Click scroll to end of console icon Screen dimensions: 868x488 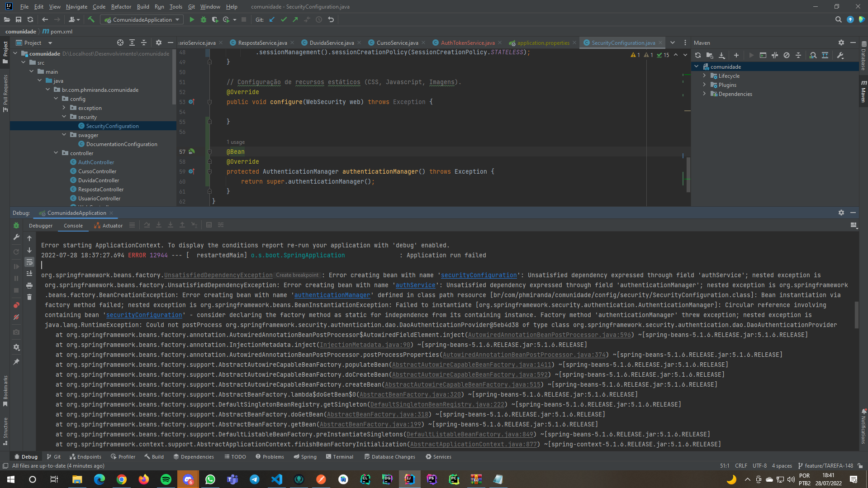coord(29,274)
